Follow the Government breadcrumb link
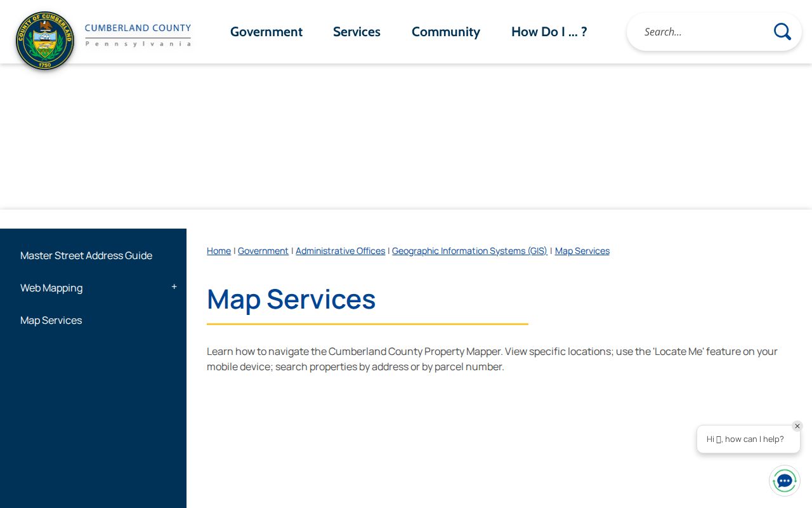Screen dimensions: 812x508 [263, 251]
